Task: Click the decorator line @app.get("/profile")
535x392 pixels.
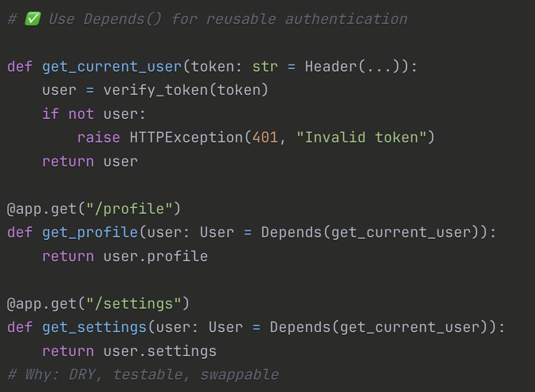Action: [x=94, y=209]
